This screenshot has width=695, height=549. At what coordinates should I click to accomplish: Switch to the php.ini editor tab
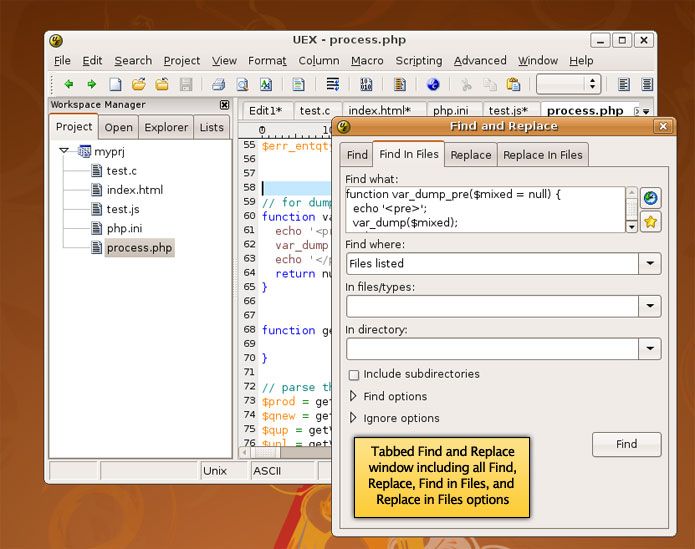click(x=450, y=111)
